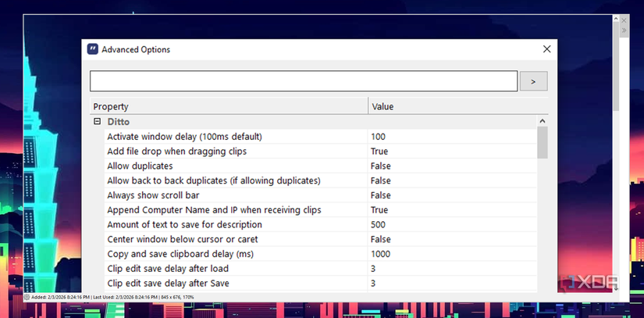Viewport: 644px width, 318px height.
Task: Click the viewer window vertical scrollbar thumb
Action: pos(616,66)
